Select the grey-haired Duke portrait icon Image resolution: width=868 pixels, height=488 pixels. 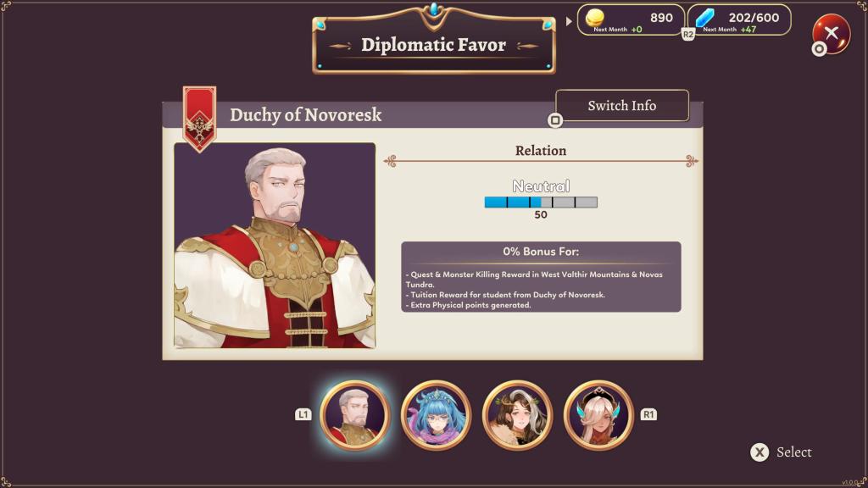(355, 415)
